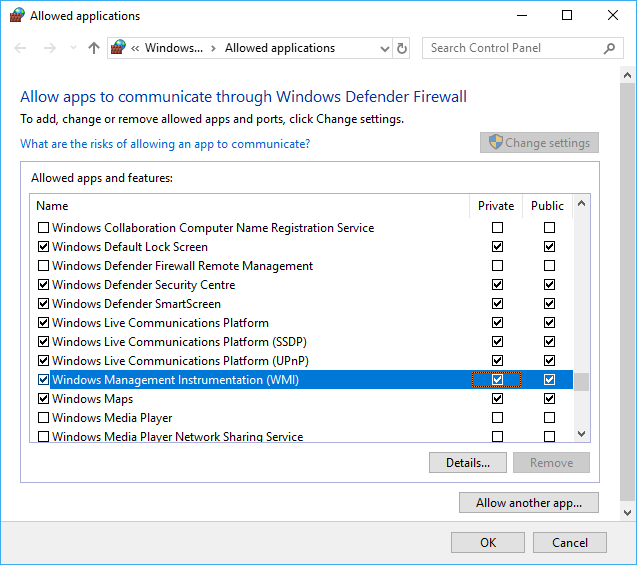Enable Windows Defender Firewall Remote Management
The width and height of the screenshot is (637, 565).
43,266
